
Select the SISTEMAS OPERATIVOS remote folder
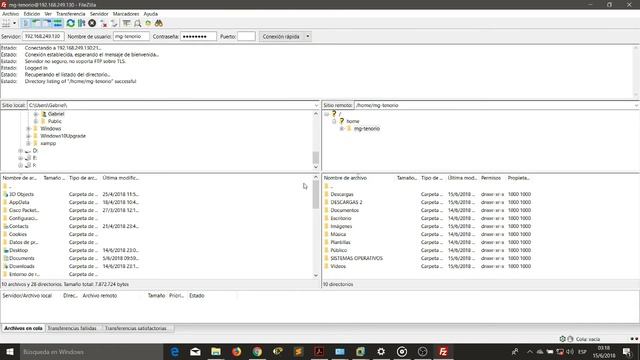pos(356,258)
